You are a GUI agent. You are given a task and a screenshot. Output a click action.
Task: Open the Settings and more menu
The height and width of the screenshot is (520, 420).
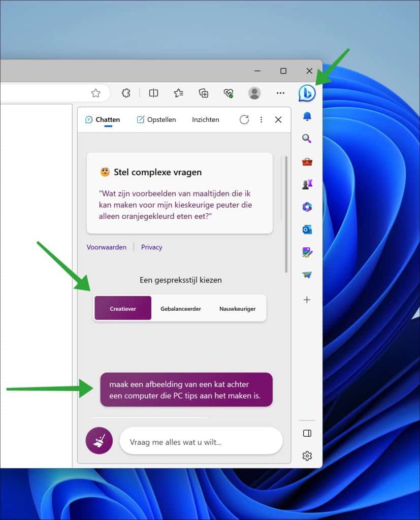[280, 93]
